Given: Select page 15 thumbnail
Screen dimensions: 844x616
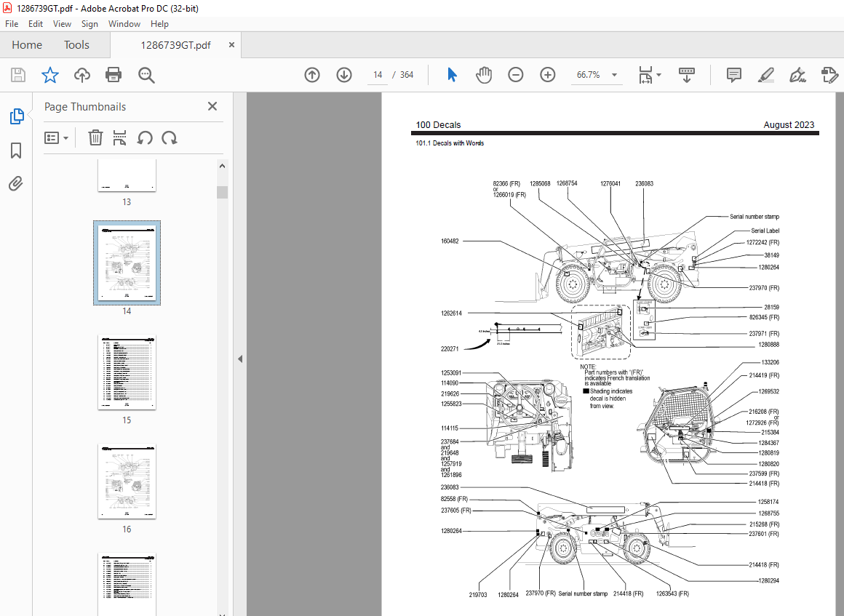Looking at the screenshot, I should point(127,372).
